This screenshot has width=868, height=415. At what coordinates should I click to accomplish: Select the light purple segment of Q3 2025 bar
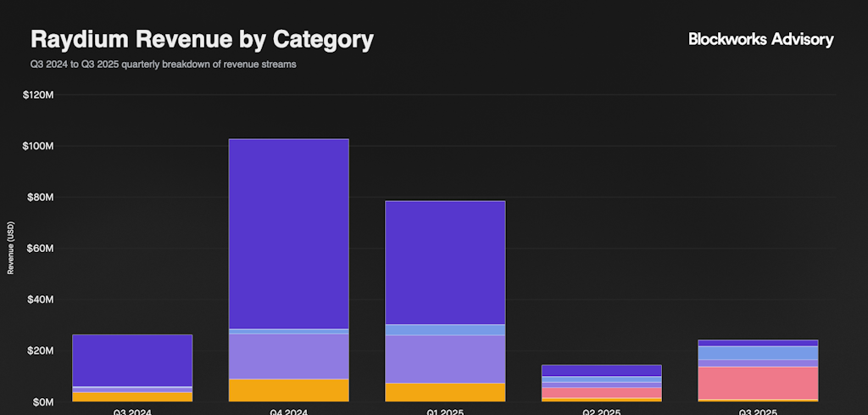click(x=758, y=363)
